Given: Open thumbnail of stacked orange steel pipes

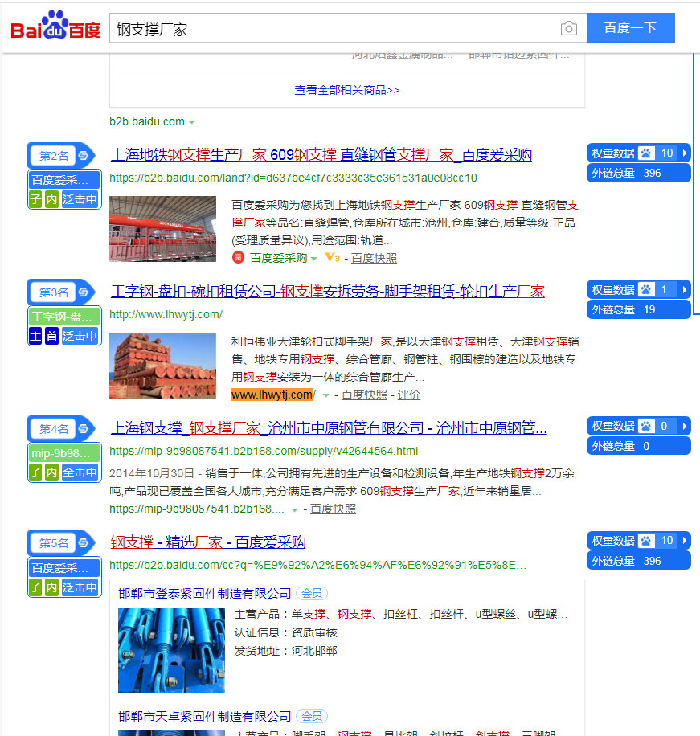Looking at the screenshot, I should click(x=162, y=366).
